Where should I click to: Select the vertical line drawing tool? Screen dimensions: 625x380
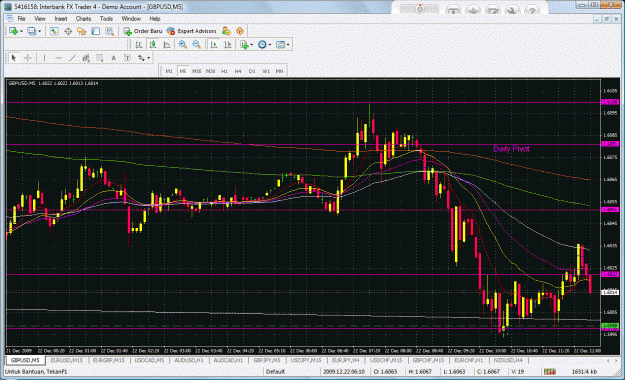(44, 58)
